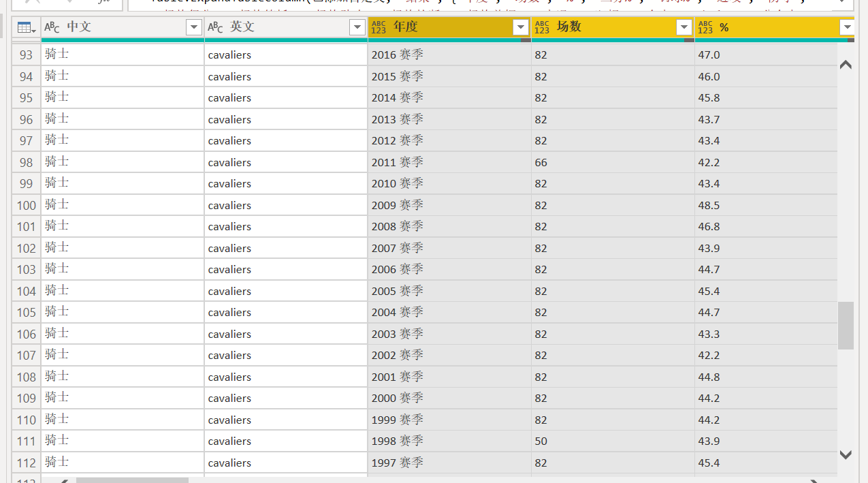Click the 2001 赛季 cell

449,377
